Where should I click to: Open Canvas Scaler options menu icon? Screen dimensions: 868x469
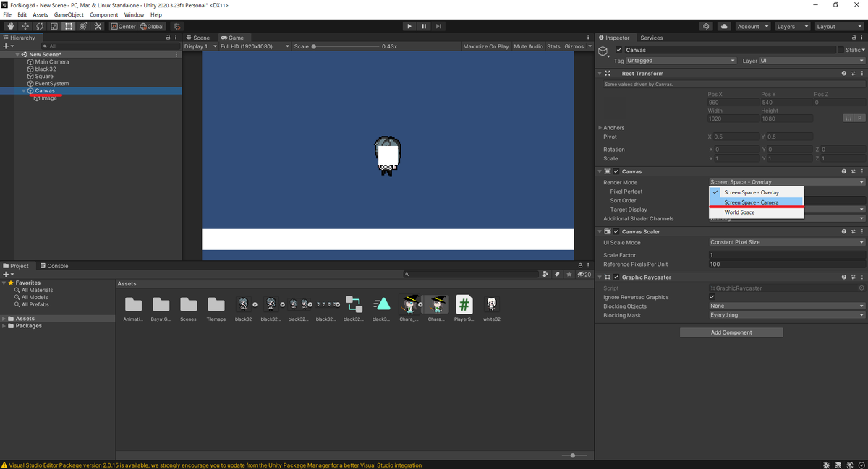861,231
